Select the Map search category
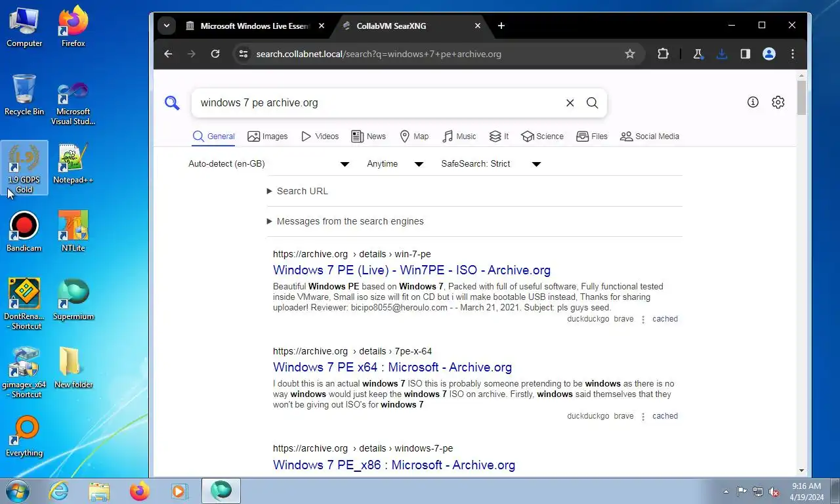This screenshot has height=504, width=840. tap(414, 136)
